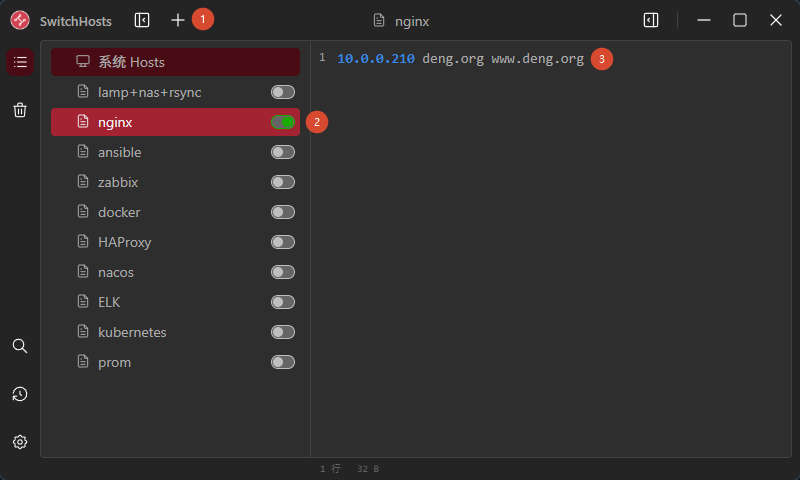Click the '32 B' size status

click(368, 468)
